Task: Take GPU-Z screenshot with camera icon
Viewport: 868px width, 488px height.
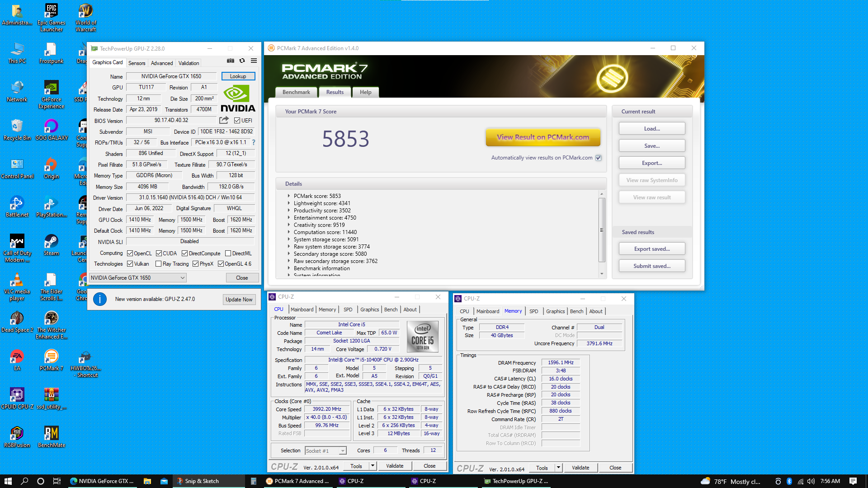Action: [x=231, y=61]
